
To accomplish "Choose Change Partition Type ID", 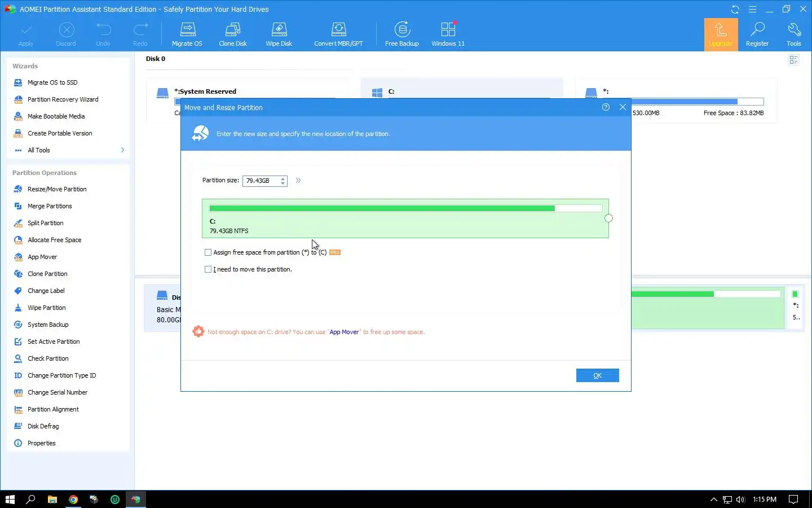I will click(x=61, y=375).
